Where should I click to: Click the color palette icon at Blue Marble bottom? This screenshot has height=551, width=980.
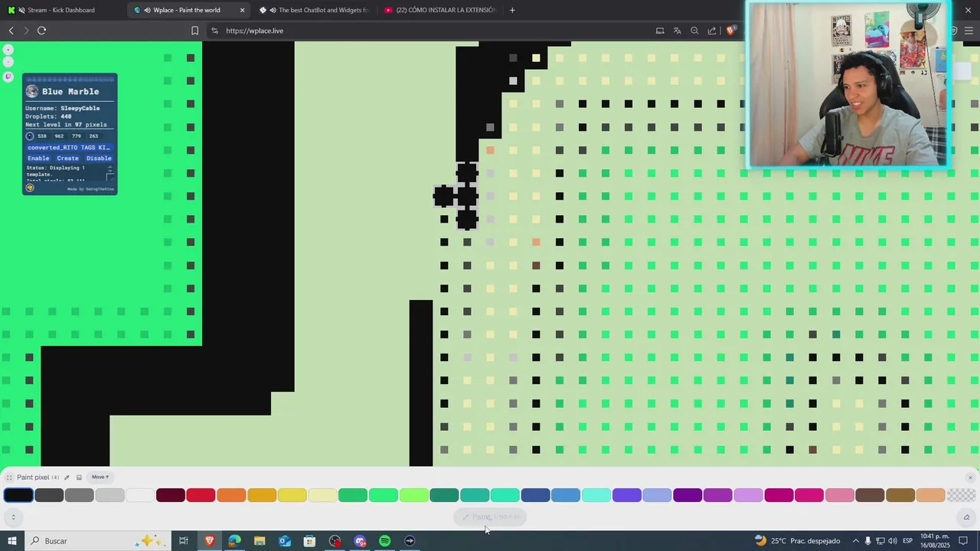[x=30, y=188]
